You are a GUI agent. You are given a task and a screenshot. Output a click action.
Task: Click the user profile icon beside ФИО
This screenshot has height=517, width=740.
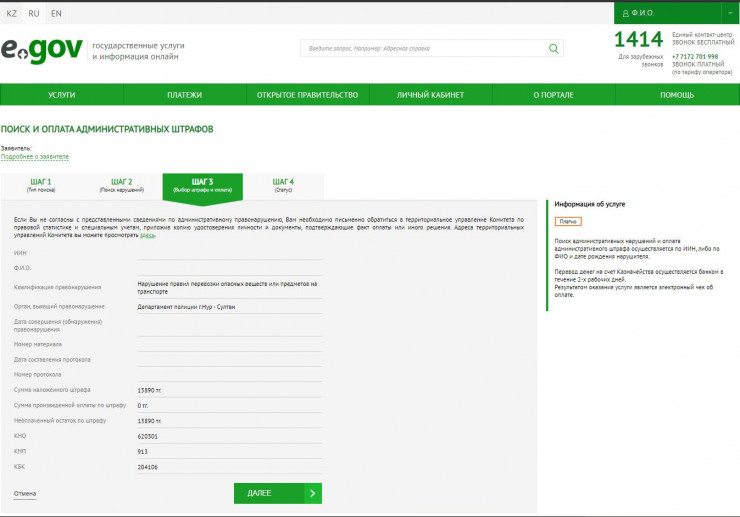(625, 13)
